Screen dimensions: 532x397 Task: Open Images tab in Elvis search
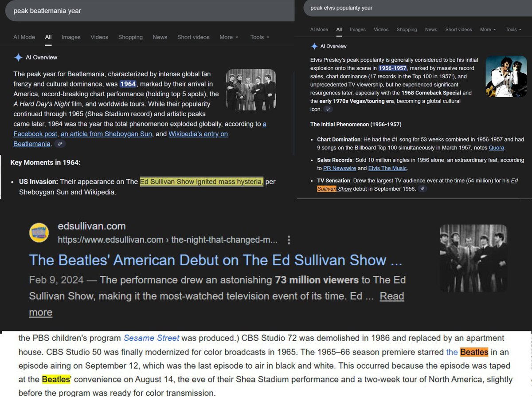tap(358, 30)
